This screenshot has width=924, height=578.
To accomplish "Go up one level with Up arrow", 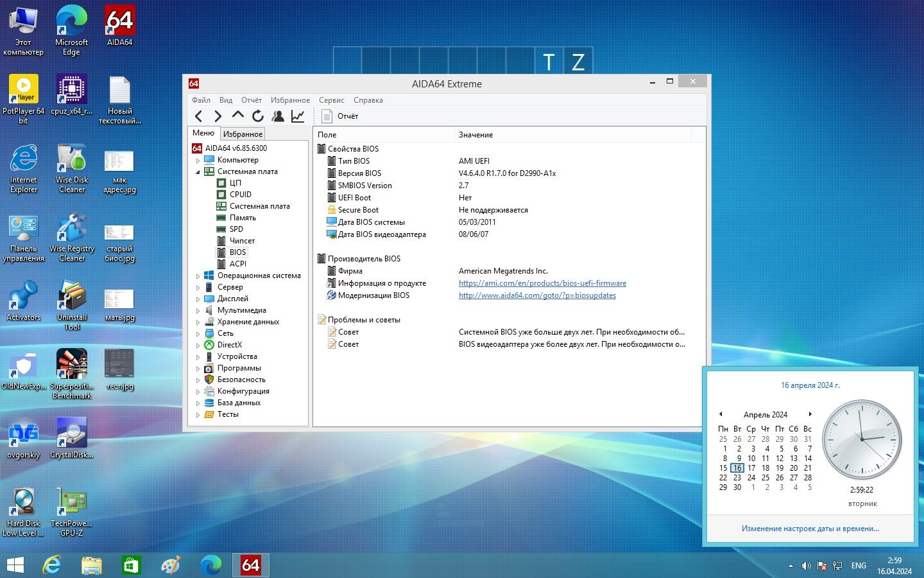I will 238,116.
